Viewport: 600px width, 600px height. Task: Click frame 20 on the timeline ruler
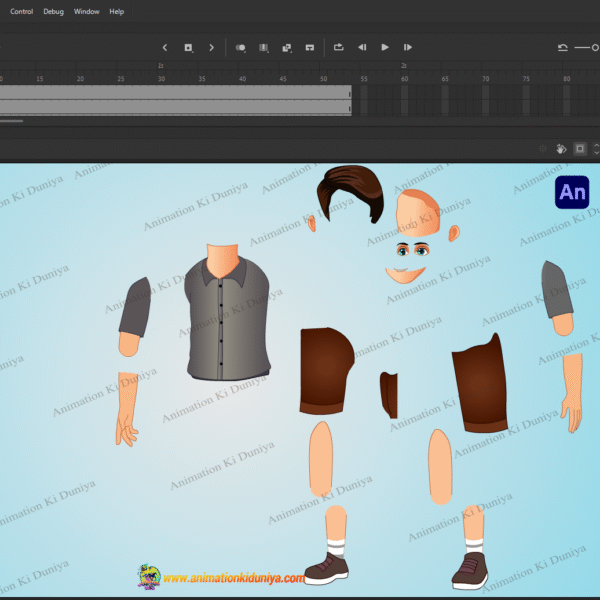click(80, 79)
